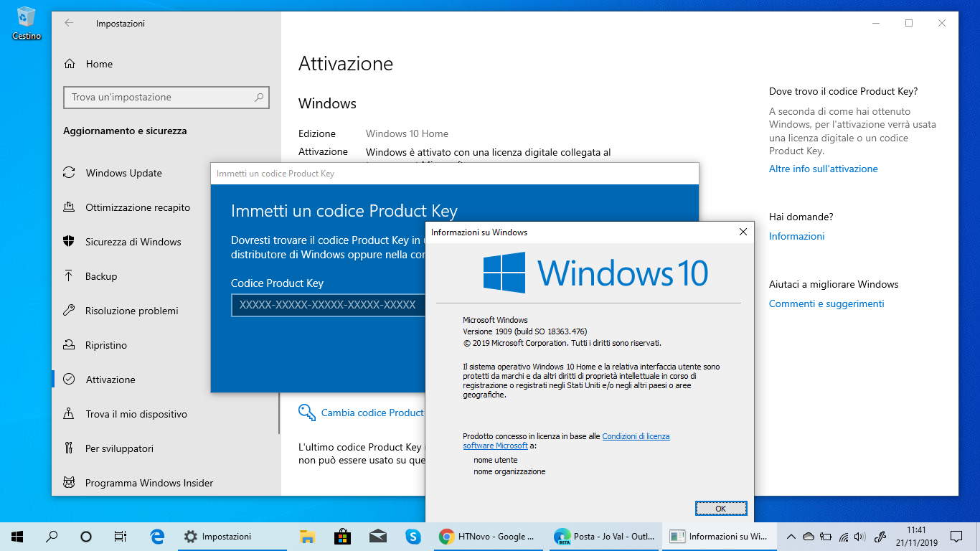Viewport: 980px width, 551px height.
Task: Open Home in Settings sidebar
Action: click(x=99, y=64)
